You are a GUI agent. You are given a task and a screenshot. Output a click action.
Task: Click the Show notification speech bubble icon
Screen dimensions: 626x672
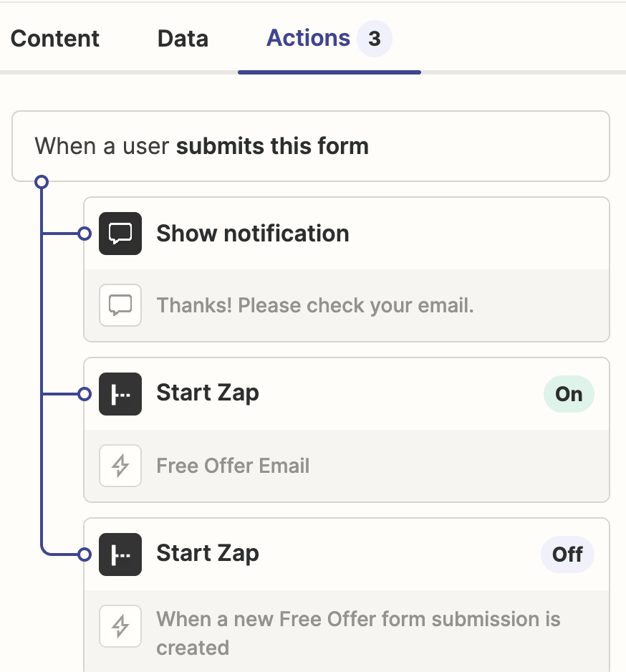[120, 234]
